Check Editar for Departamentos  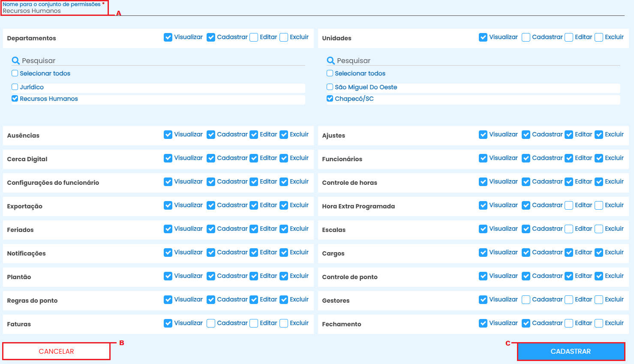tap(254, 37)
